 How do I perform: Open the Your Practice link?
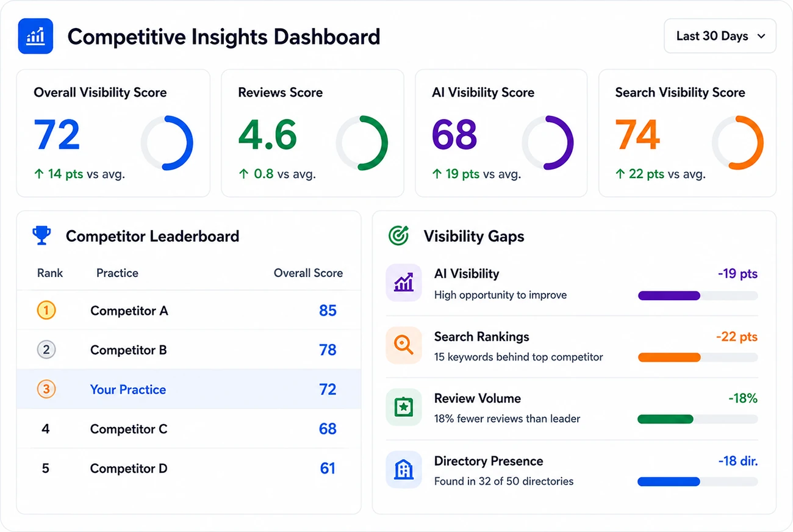128,389
